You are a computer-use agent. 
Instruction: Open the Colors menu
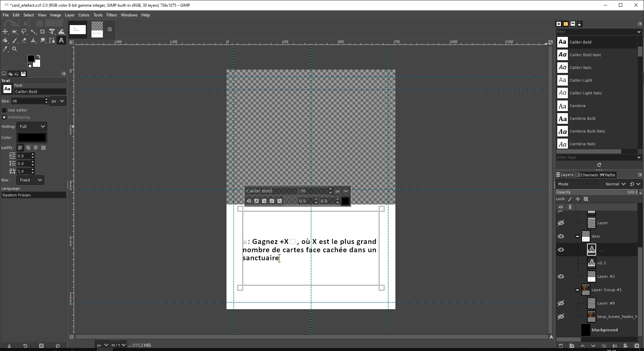pos(84,15)
